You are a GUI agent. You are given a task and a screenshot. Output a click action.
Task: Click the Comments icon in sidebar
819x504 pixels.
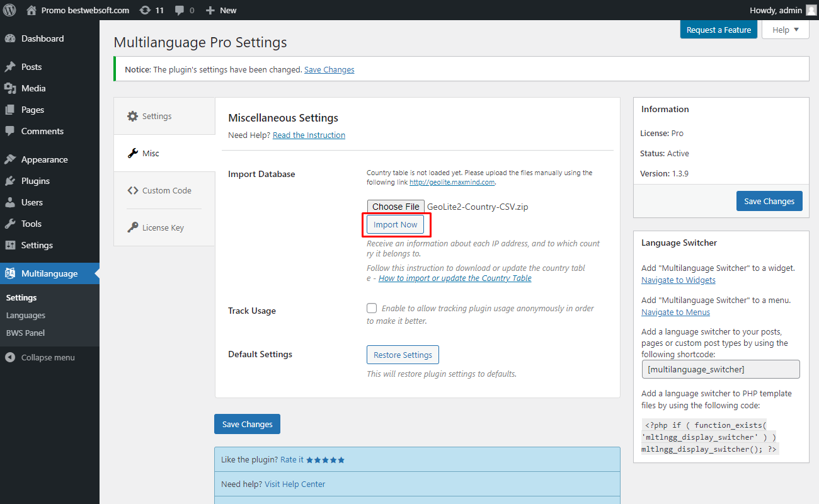pyautogui.click(x=10, y=131)
